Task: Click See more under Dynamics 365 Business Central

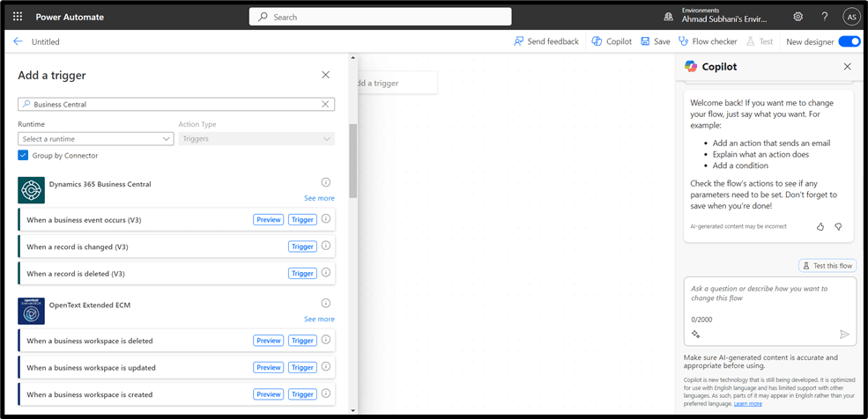Action: [319, 198]
